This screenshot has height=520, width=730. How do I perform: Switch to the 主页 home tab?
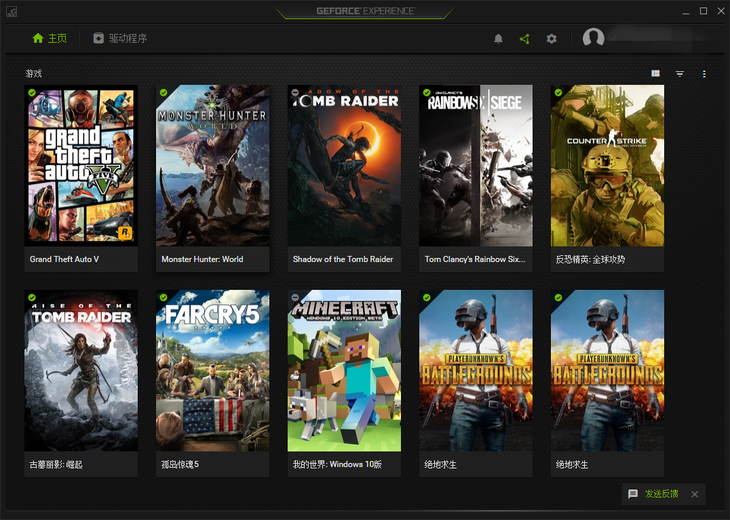point(49,38)
